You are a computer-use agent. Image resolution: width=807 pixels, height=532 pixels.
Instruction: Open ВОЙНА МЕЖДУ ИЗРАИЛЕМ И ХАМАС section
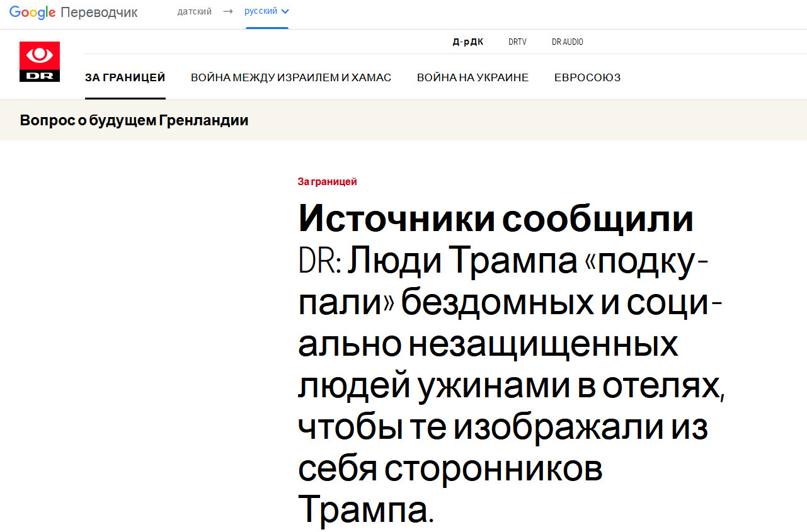tap(291, 77)
